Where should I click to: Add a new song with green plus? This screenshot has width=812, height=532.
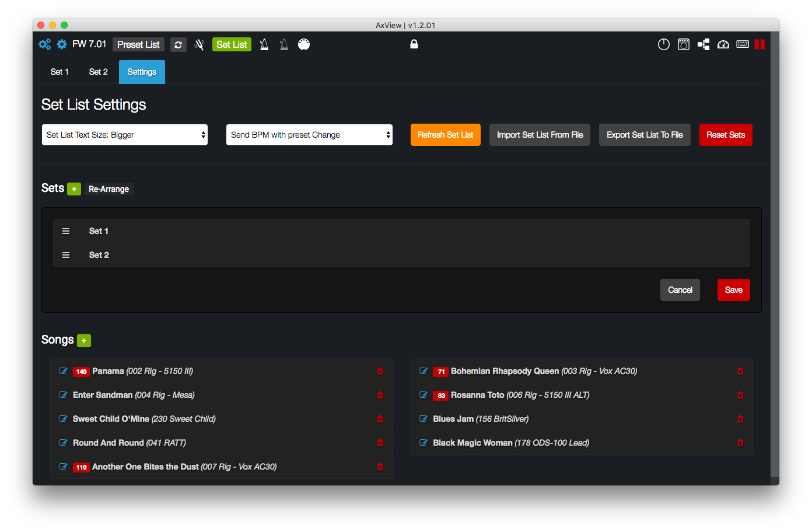coord(84,341)
